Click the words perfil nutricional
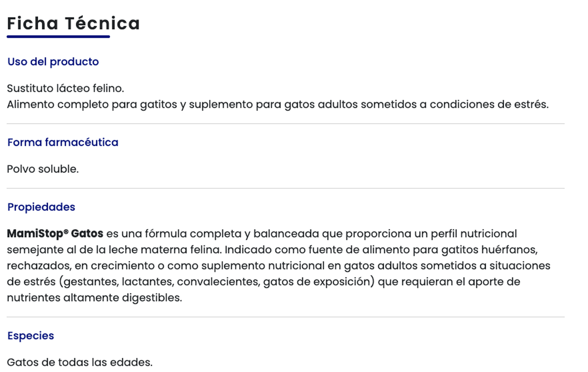The width and height of the screenshot is (588, 372). point(474,234)
